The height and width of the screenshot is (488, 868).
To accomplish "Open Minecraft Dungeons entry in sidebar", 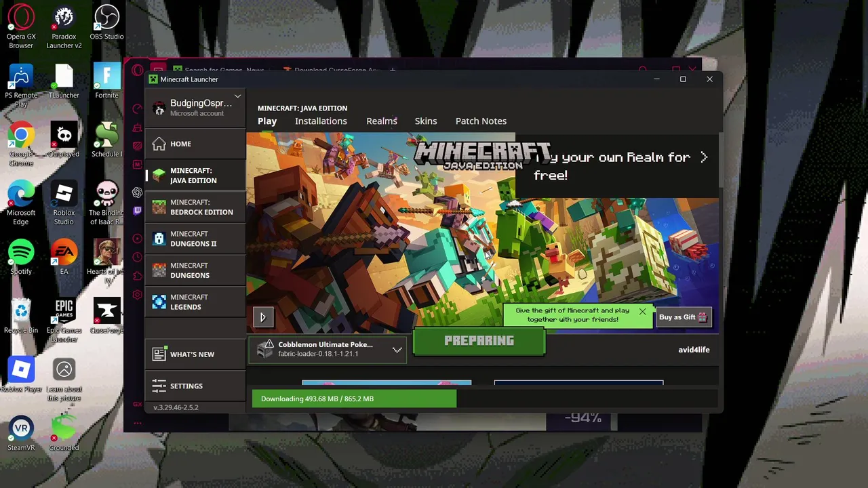I will coord(195,270).
